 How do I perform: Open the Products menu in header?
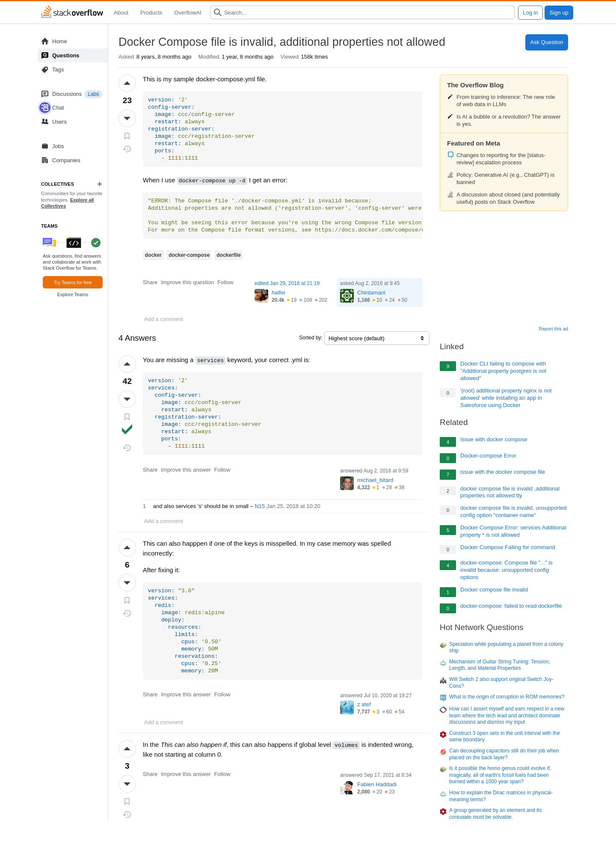(151, 12)
